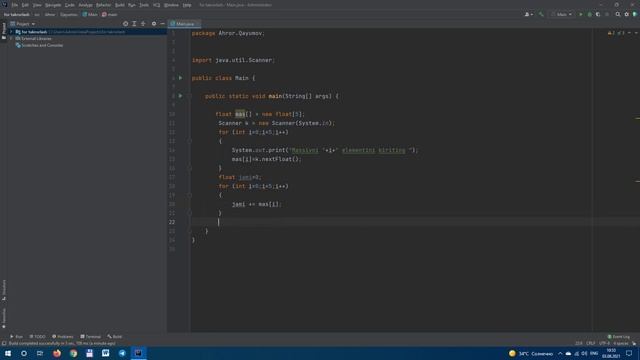Click Run with Coverage icon
The height and width of the screenshot is (360, 640).
point(598,14)
